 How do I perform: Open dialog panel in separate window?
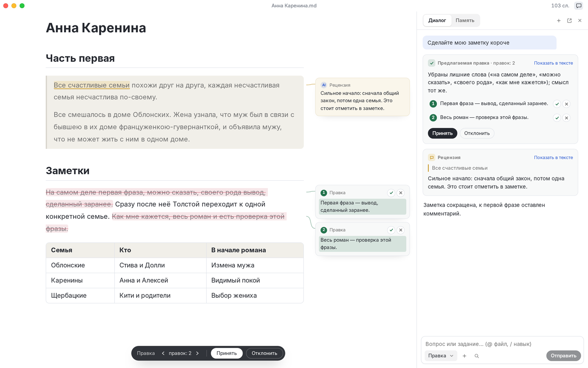[569, 20]
